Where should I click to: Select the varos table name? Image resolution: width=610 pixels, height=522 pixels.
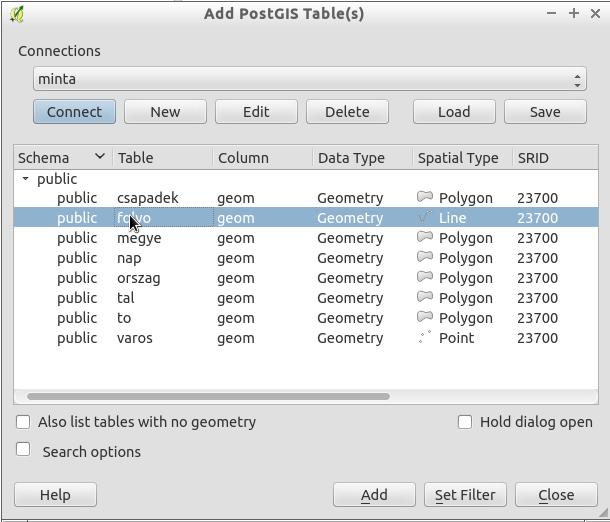pos(135,338)
